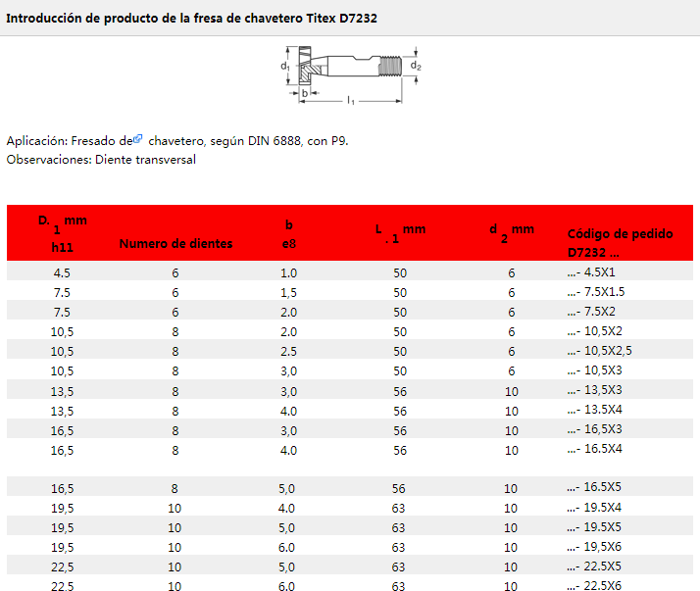
Task: Select order code '...- 16.5X4'
Action: click(595, 449)
